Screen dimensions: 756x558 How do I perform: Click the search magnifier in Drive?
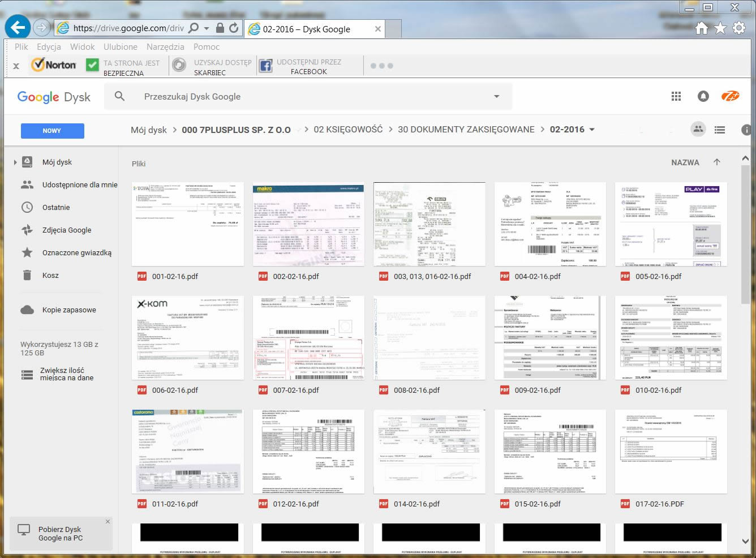click(119, 96)
